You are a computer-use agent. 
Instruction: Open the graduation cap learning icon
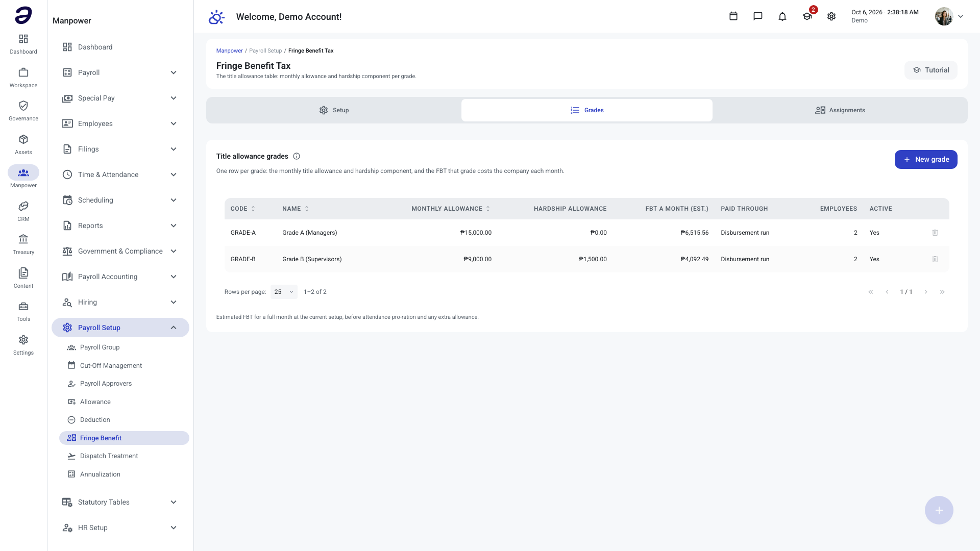807,16
